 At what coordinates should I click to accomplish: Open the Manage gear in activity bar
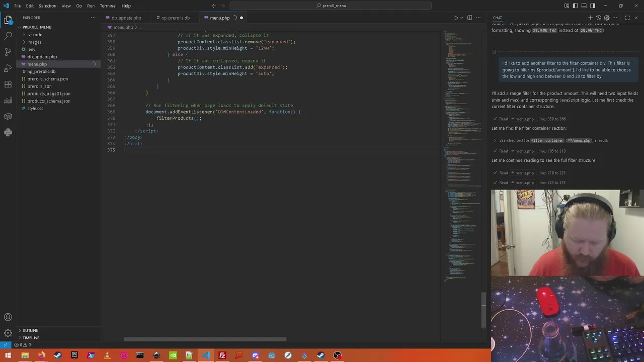(8, 333)
